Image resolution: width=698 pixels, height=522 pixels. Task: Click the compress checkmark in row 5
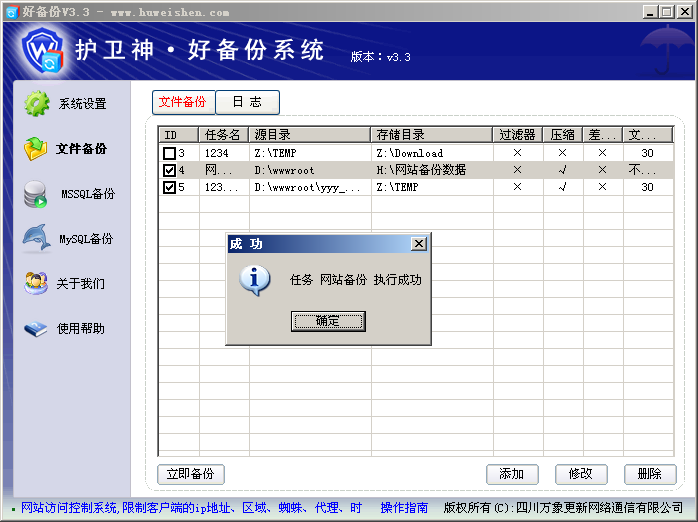[563, 187]
